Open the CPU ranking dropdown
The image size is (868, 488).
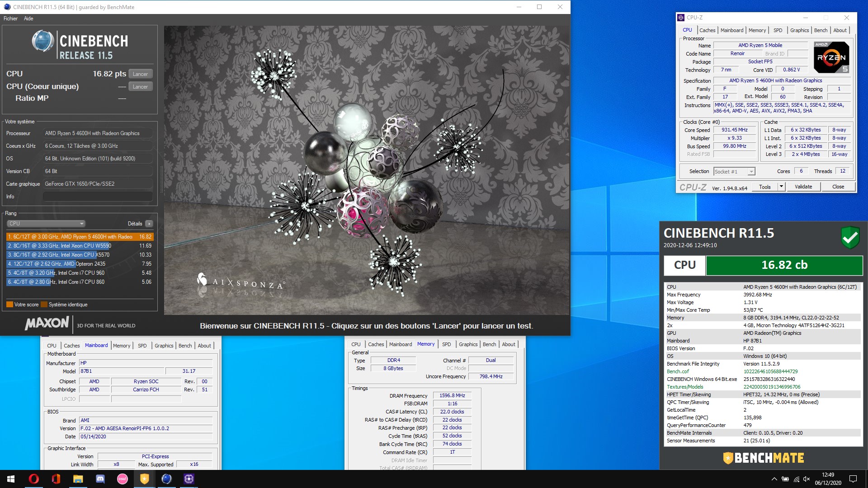pos(46,224)
